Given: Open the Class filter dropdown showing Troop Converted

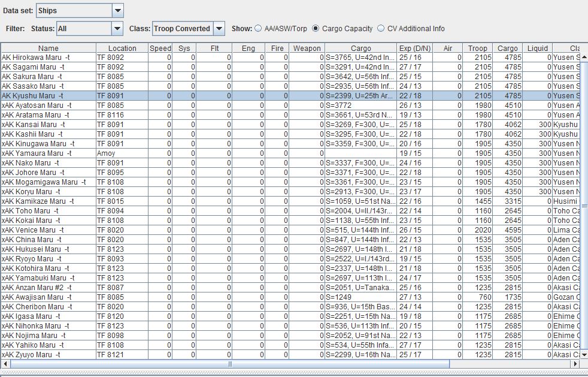Looking at the screenshot, I should 188,29.
